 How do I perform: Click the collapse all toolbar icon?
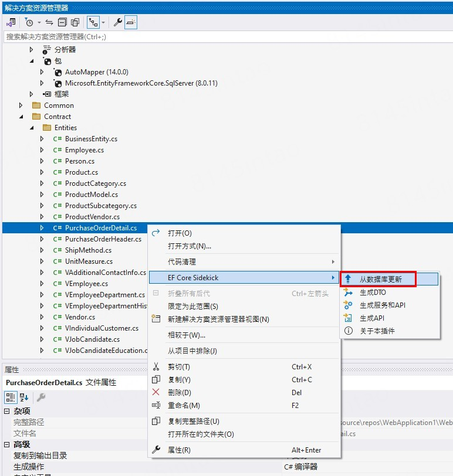(62, 22)
